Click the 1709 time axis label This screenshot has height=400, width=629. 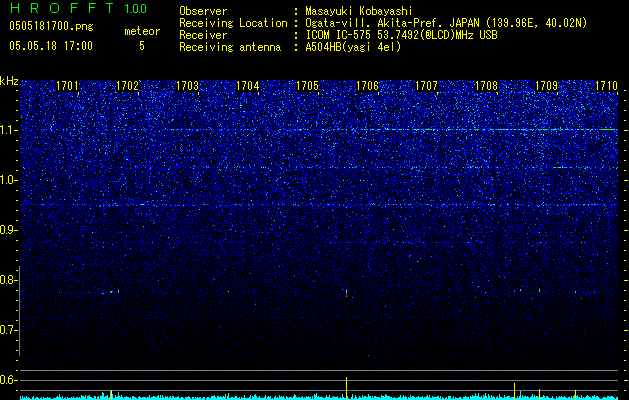click(x=546, y=86)
